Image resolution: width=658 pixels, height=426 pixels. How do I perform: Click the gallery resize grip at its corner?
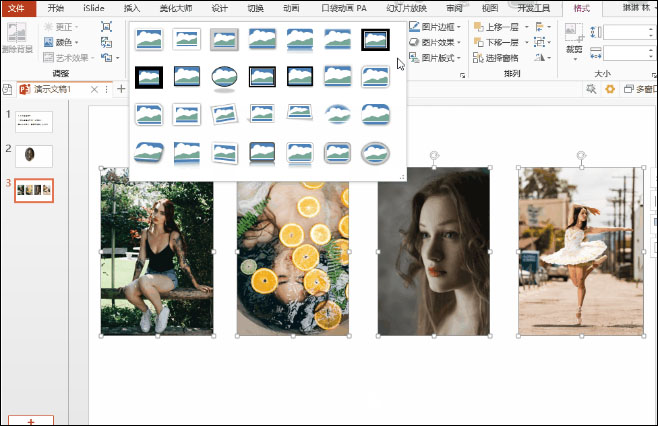(x=402, y=177)
